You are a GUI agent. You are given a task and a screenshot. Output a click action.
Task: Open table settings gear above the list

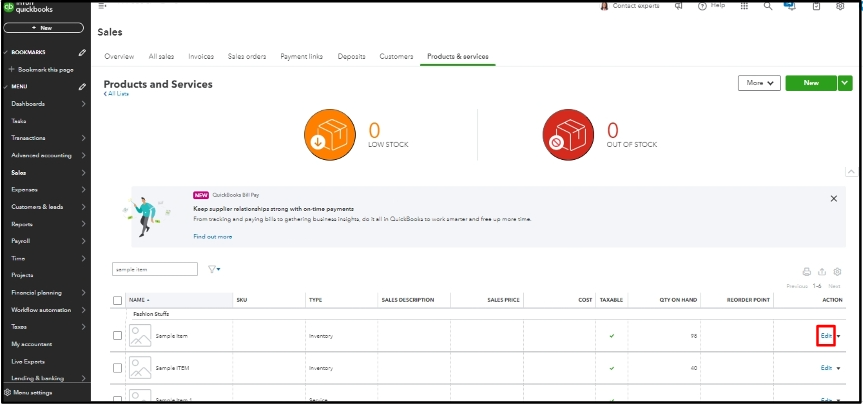coord(837,271)
